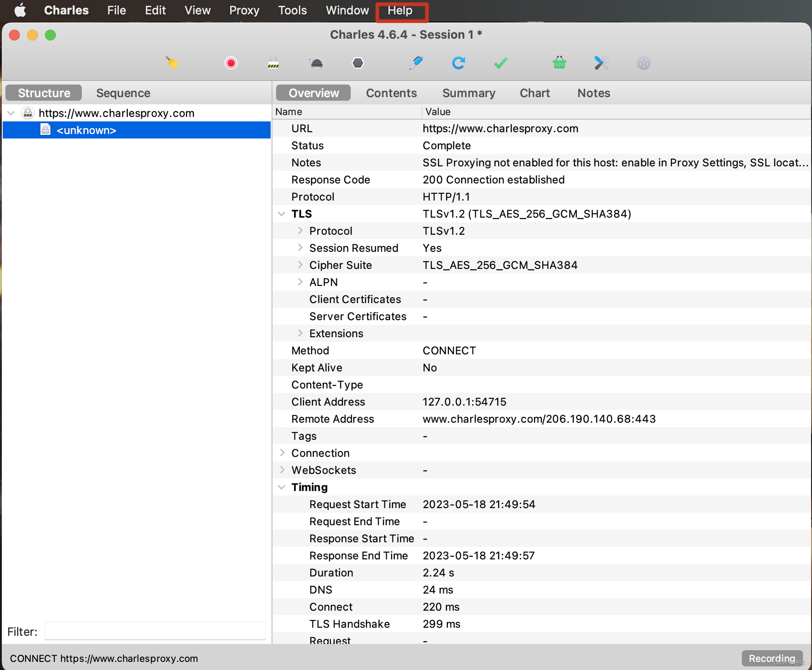812x670 pixels.
Task: Select the Server Certificates row
Action: 542,316
